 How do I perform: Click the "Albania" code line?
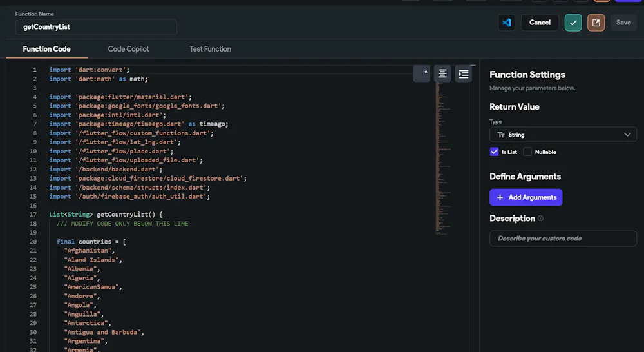tap(82, 269)
